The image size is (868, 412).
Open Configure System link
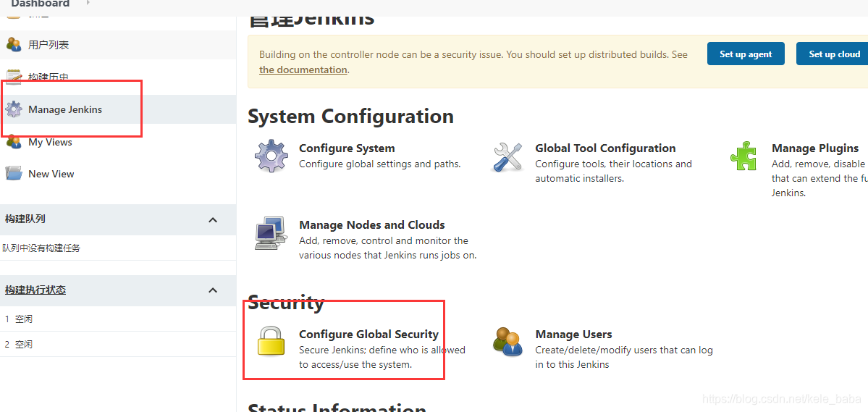pyautogui.click(x=347, y=148)
